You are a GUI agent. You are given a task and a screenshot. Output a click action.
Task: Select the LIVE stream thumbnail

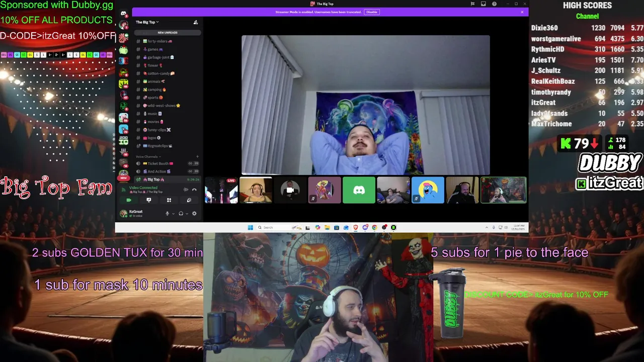[x=221, y=190]
